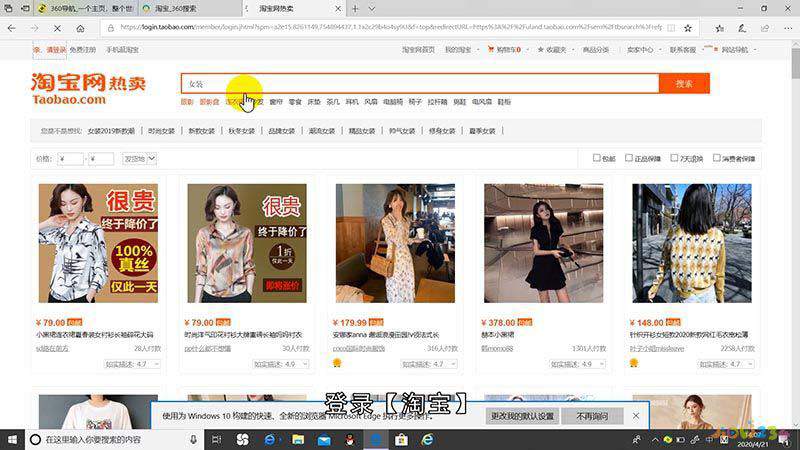Open the Edge settings and more ellipsis
The image size is (800, 450).
pos(788,29)
